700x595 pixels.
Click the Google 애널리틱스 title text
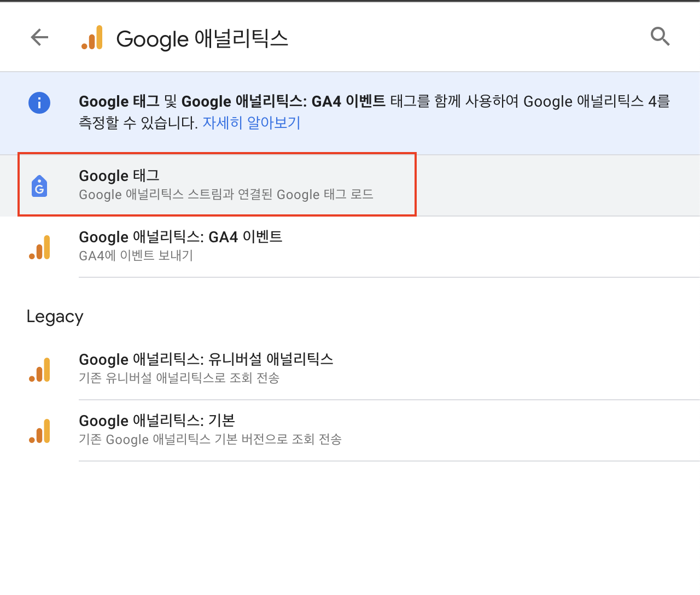(202, 38)
